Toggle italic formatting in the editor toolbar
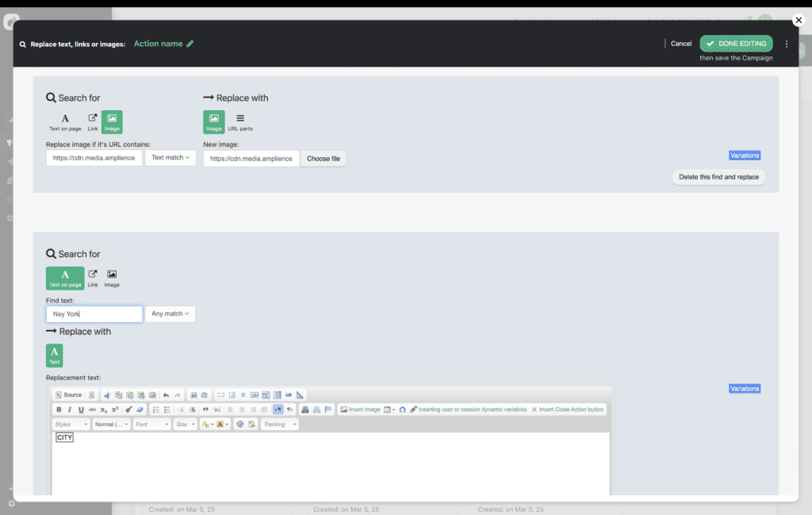812x515 pixels. (70, 409)
